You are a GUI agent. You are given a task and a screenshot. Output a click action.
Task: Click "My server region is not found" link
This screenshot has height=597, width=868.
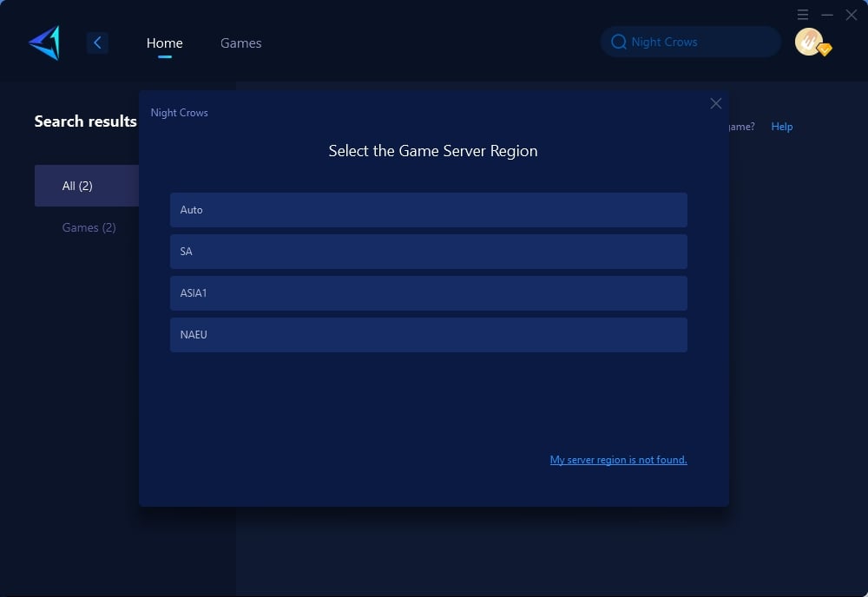click(618, 460)
